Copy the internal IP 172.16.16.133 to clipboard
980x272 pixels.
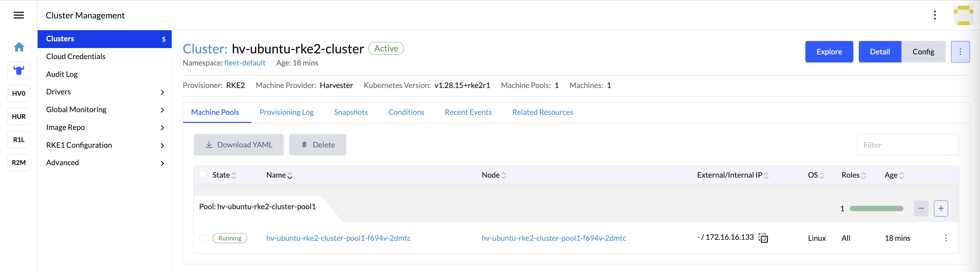(x=763, y=238)
